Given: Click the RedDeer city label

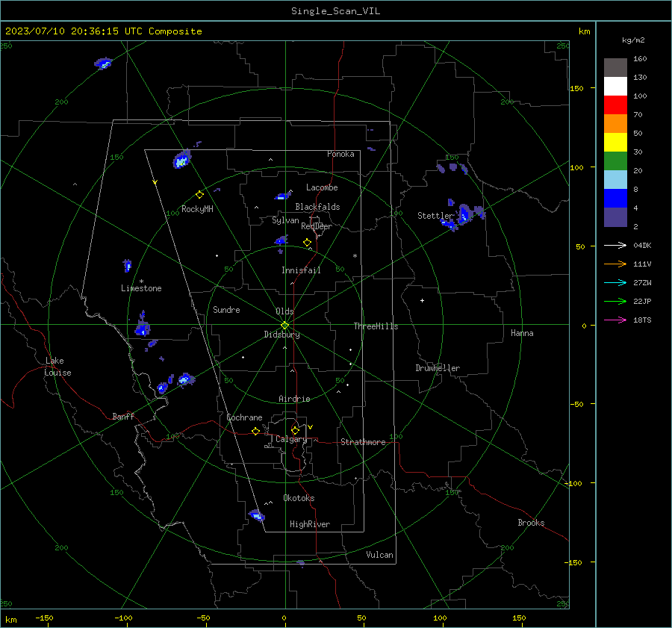Looking at the screenshot, I should pyautogui.click(x=317, y=226).
